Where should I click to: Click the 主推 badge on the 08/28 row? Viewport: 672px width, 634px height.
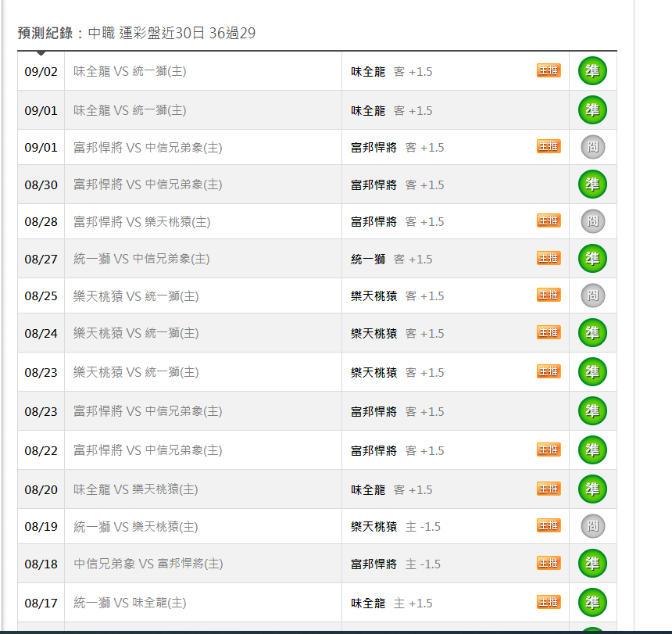(549, 220)
